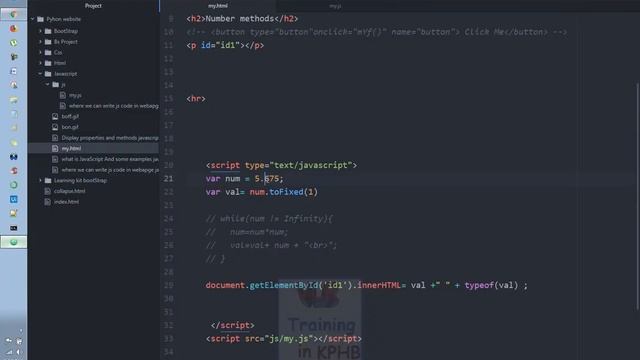Screen dimensions: 640x360
Task: Click the editor vertical scrollbar
Action: 637,196
